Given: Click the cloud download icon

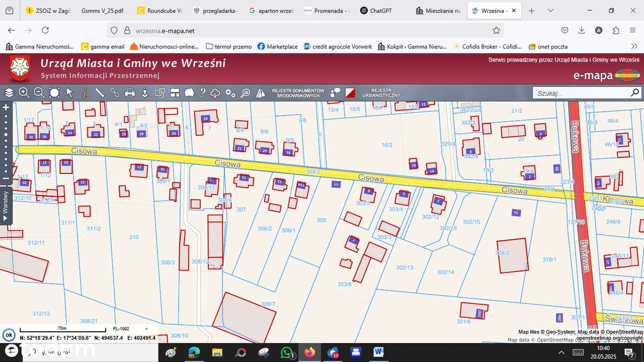Looking at the screenshot, I should coord(215,93).
